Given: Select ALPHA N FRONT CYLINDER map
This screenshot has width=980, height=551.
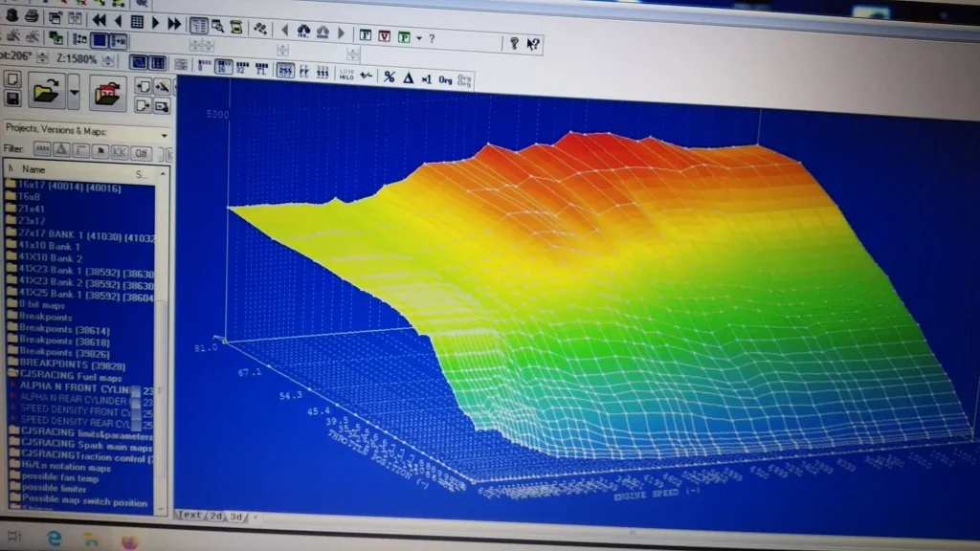Looking at the screenshot, I should click(x=77, y=387).
